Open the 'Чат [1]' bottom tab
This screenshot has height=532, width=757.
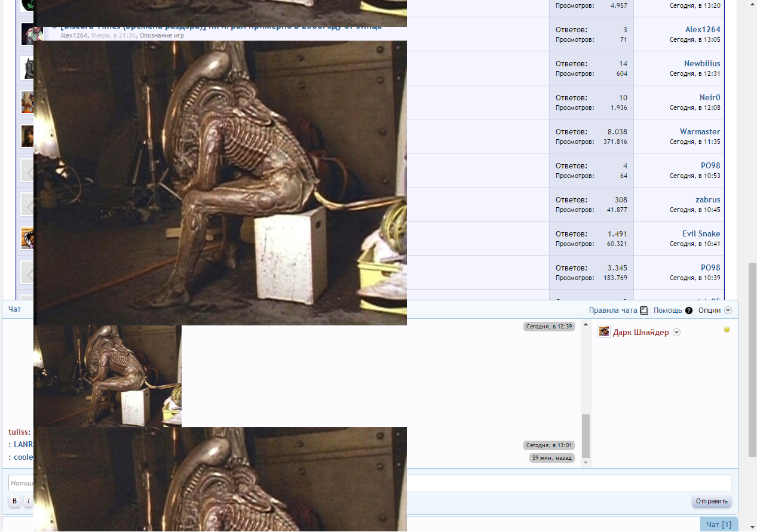[719, 524]
